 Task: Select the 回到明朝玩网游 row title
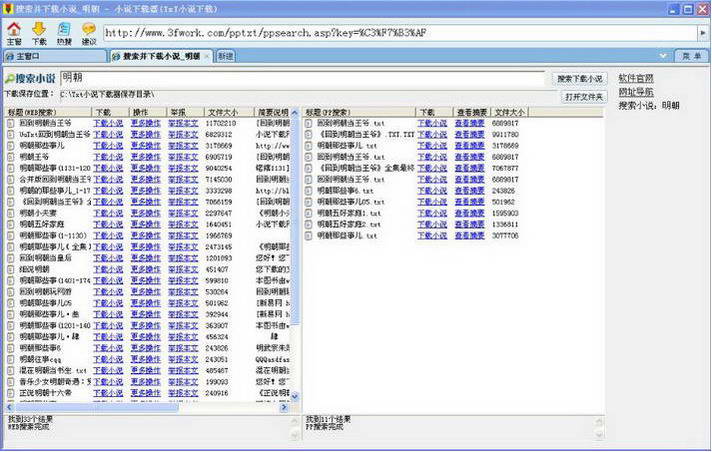pyautogui.click(x=45, y=292)
